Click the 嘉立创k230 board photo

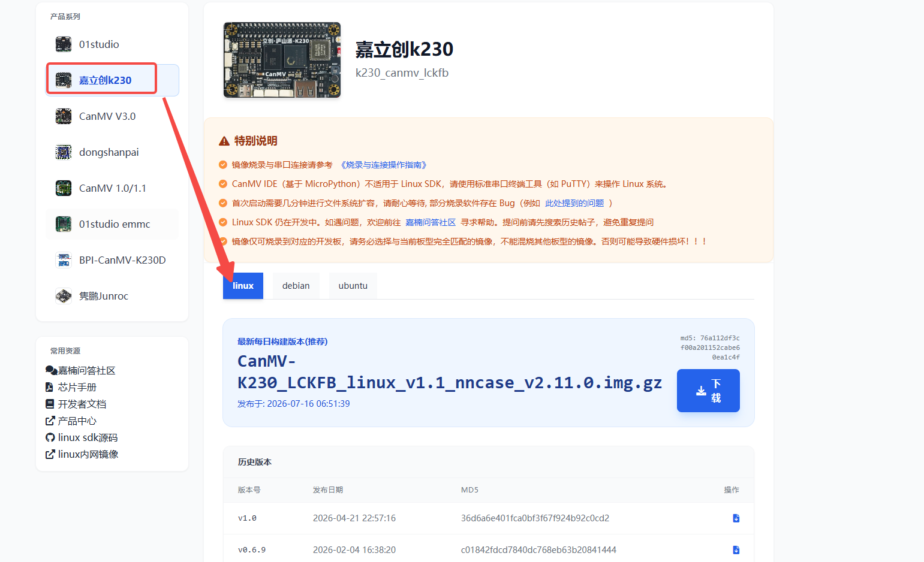point(282,60)
